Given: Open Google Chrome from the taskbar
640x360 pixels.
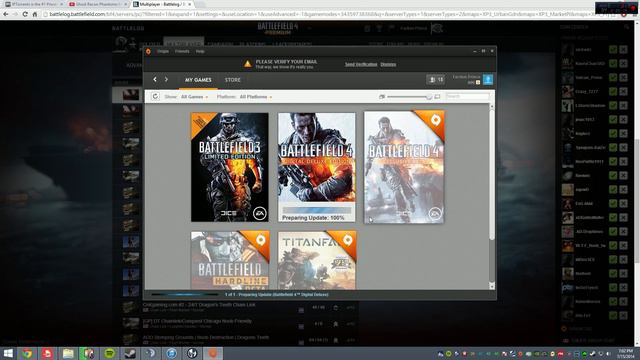Looking at the screenshot, I should tap(27, 353).
